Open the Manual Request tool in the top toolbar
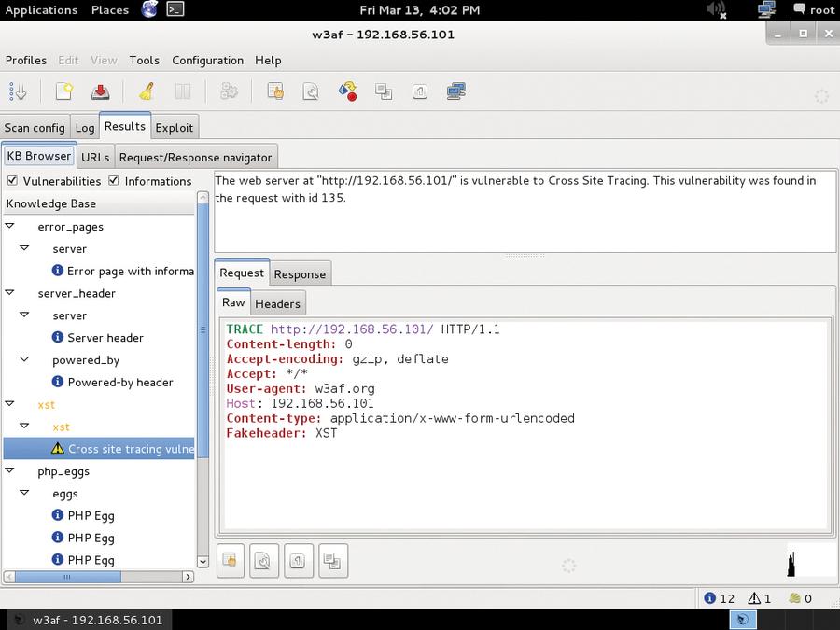The height and width of the screenshot is (630, 840). pos(275,91)
